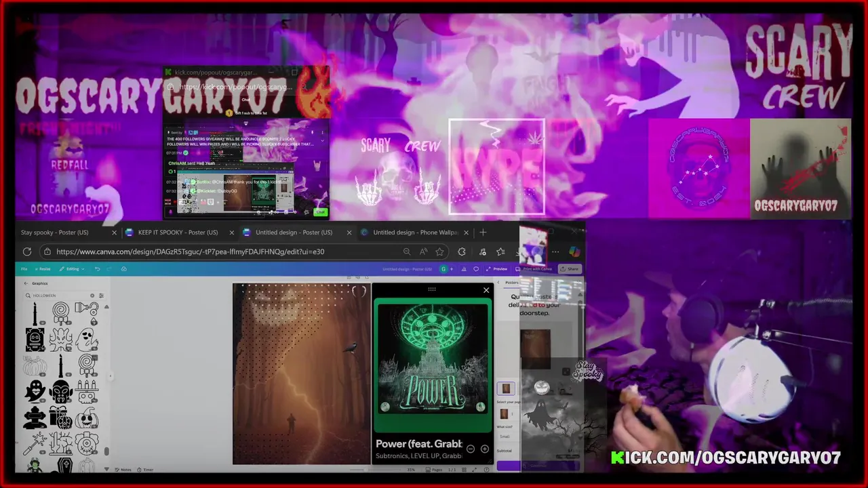Click the HYPE emote panel on overlay
This screenshot has width=868, height=488.
tap(496, 167)
